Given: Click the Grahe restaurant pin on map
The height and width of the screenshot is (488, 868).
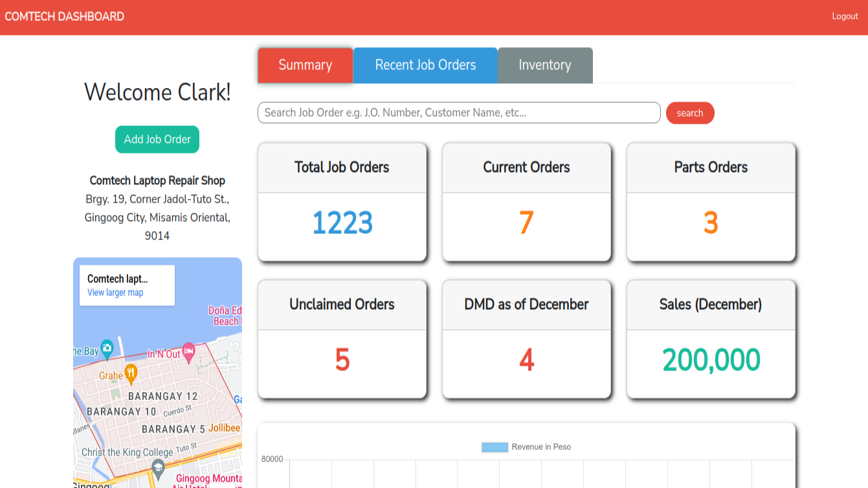Looking at the screenshot, I should pyautogui.click(x=131, y=373).
